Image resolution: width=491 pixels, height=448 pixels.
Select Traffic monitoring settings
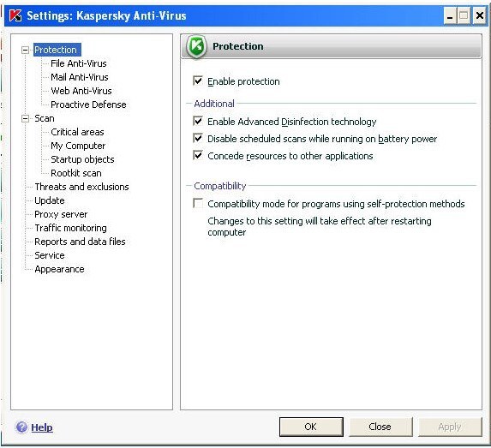coord(71,228)
